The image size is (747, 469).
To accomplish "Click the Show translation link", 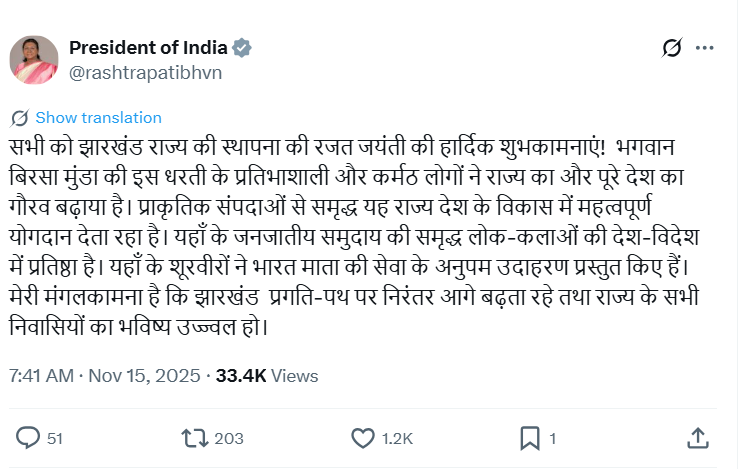I will click(x=97, y=117).
